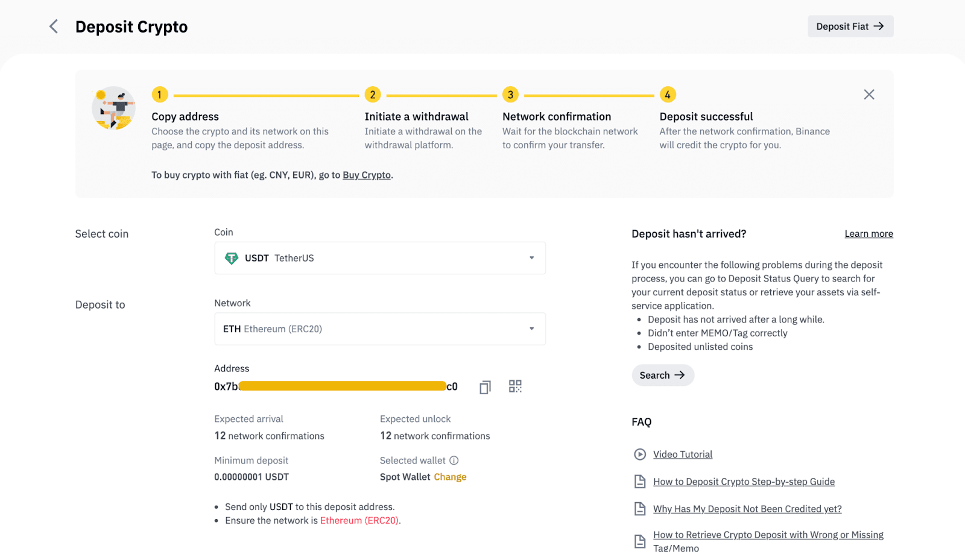Click the USDT Tether coin logo
The width and height of the screenshot is (965, 560).
pos(232,259)
